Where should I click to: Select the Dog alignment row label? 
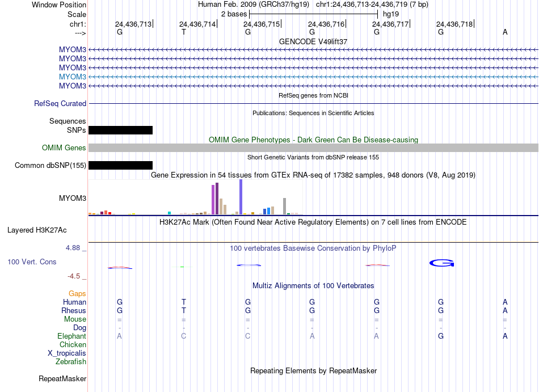(79, 328)
